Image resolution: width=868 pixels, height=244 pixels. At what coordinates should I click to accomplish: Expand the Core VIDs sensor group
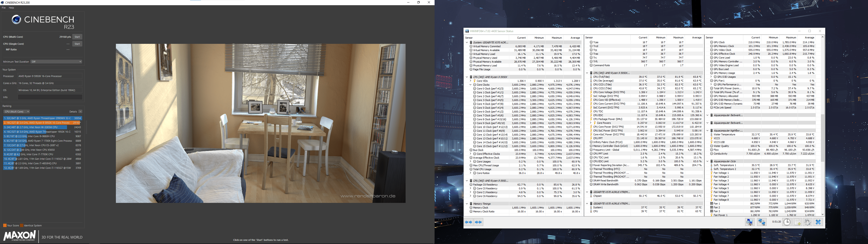click(x=470, y=81)
